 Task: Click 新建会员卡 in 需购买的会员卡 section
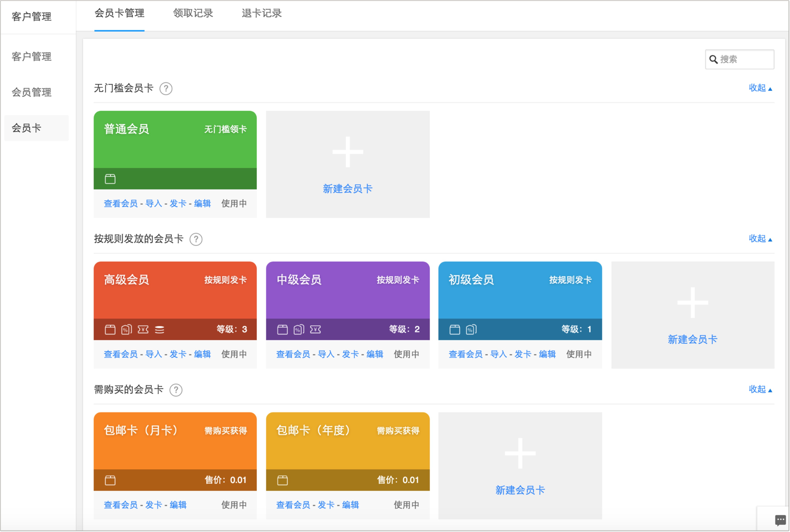pos(520,490)
